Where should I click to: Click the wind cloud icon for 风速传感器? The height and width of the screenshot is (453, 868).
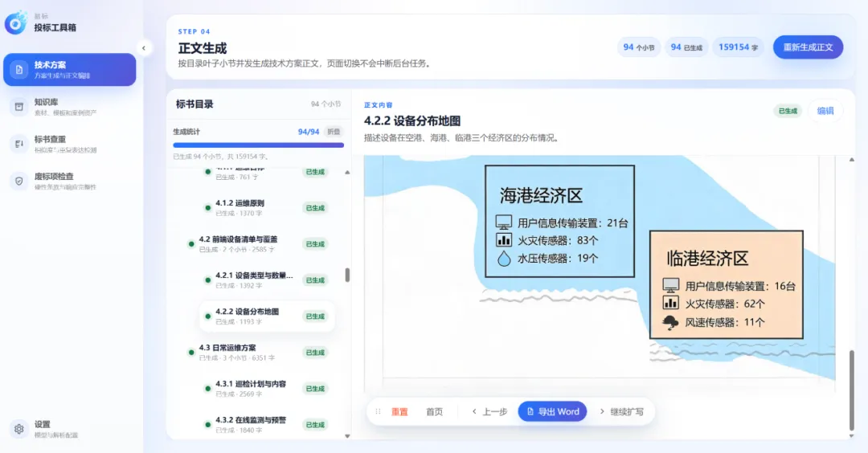click(670, 322)
